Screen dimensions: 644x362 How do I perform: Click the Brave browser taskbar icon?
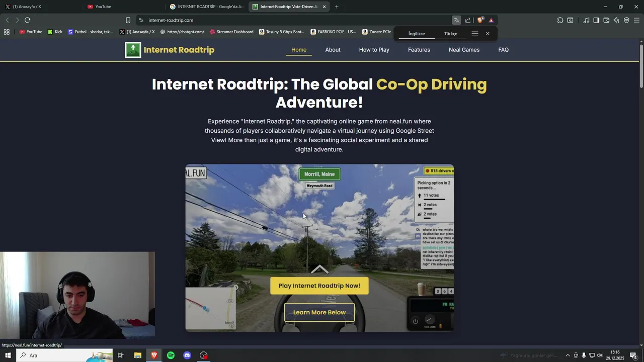click(x=154, y=355)
